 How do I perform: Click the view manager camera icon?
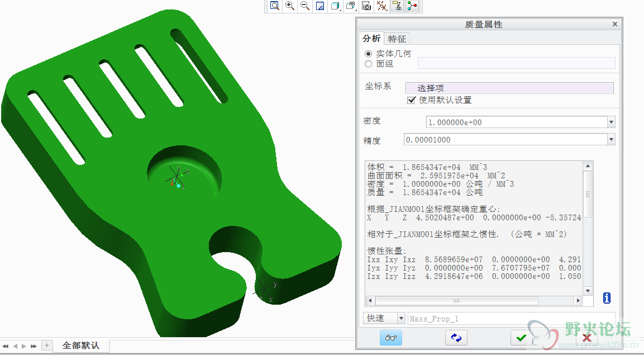[x=366, y=6]
